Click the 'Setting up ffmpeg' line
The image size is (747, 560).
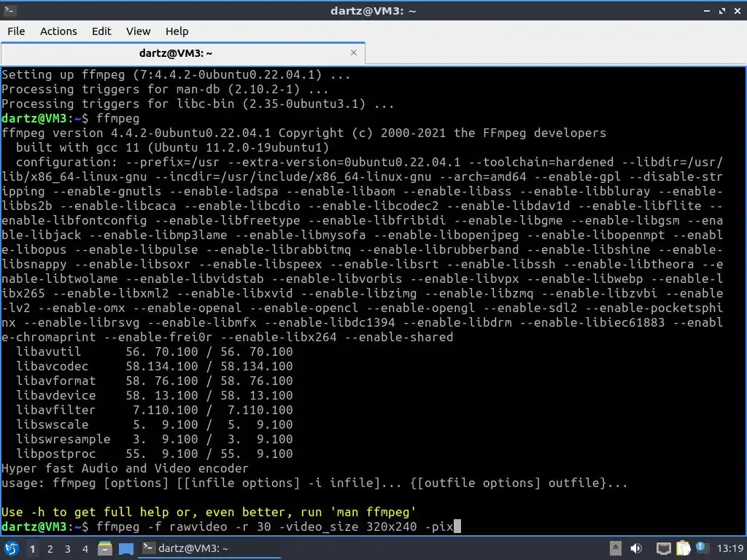coord(176,75)
